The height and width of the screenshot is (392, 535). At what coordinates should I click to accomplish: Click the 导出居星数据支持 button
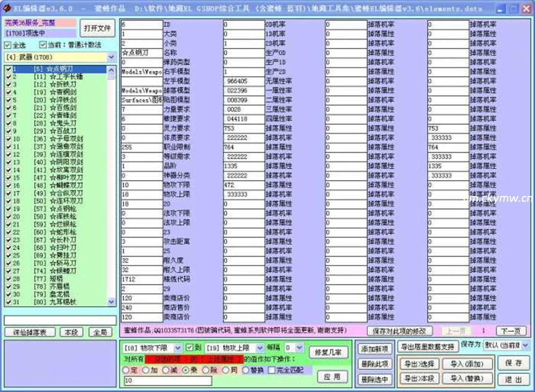[427, 347]
